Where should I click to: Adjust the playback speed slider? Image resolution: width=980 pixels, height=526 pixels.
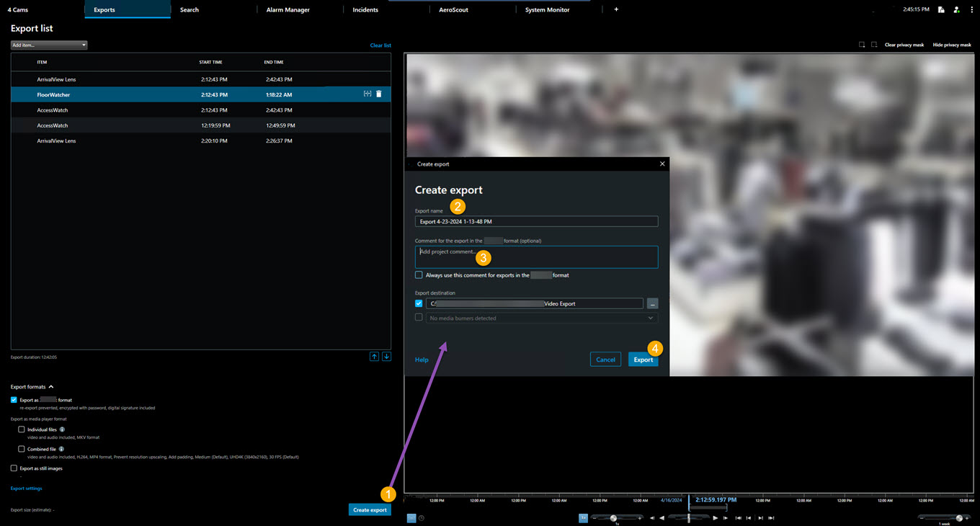(613, 518)
